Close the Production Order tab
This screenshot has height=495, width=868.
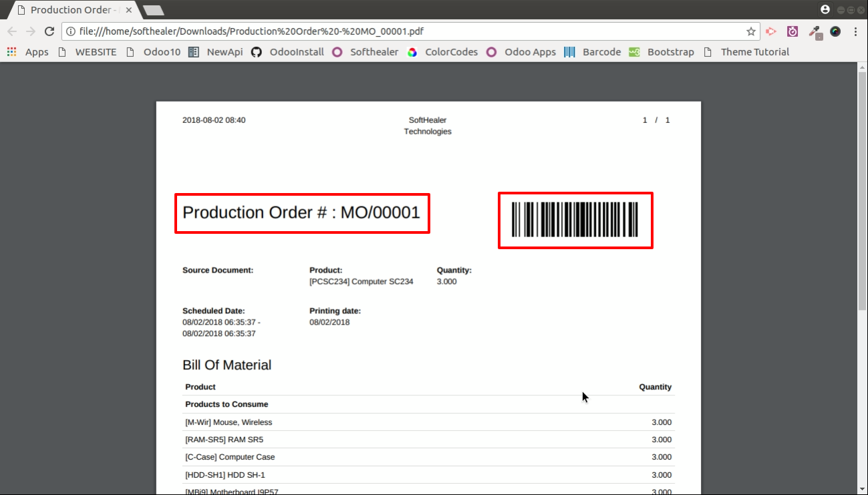(129, 10)
